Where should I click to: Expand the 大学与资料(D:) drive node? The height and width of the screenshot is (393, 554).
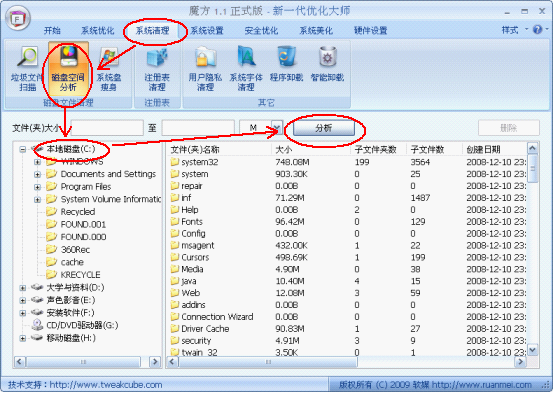pyautogui.click(x=23, y=288)
